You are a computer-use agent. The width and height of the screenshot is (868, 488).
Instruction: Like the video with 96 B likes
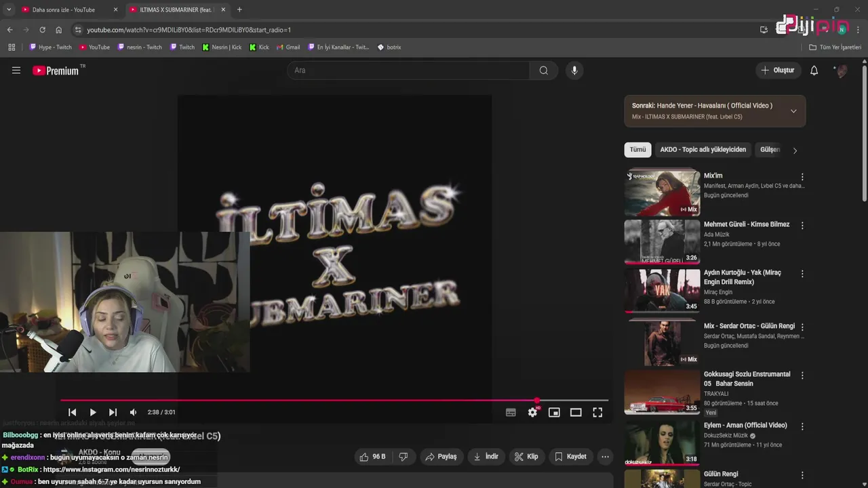click(x=372, y=457)
